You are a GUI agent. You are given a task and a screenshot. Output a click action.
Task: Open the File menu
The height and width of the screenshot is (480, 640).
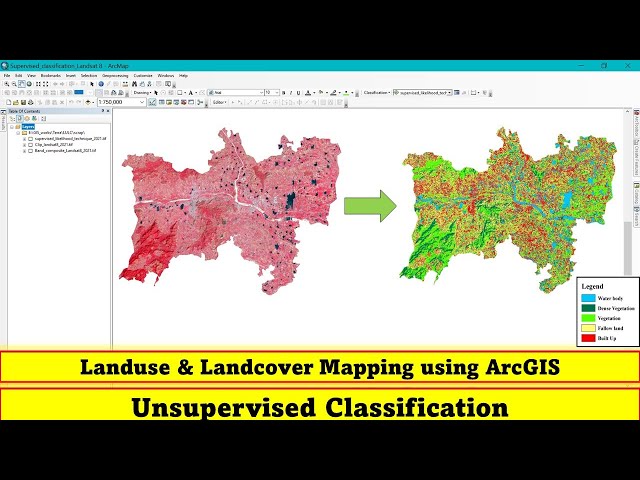(x=7, y=76)
